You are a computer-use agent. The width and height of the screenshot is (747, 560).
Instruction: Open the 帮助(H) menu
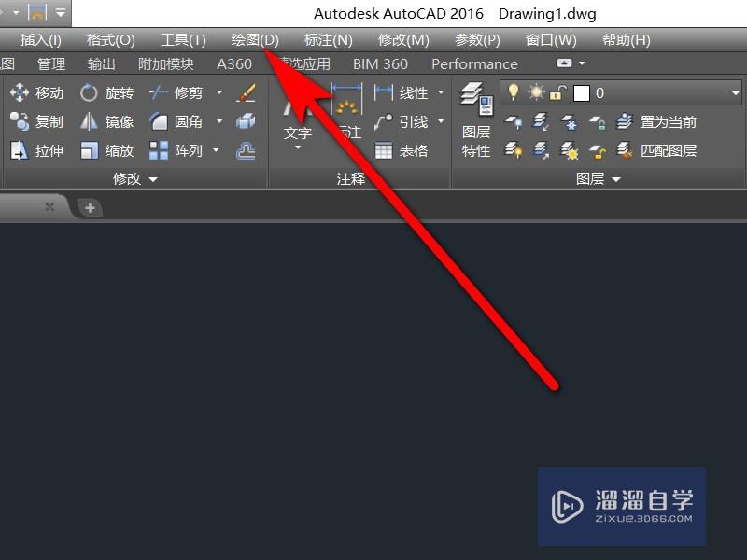(626, 40)
